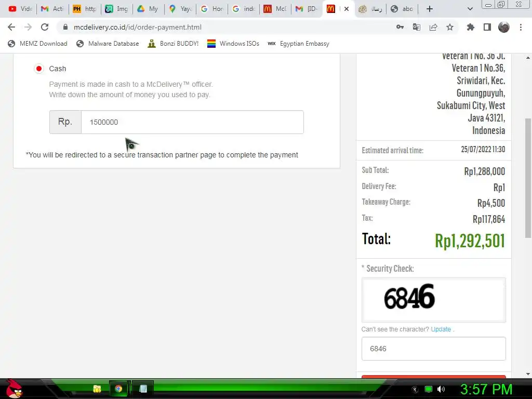Switch to the YouTube Vide tab
Viewport: 532px width, 399px height.
click(20, 9)
